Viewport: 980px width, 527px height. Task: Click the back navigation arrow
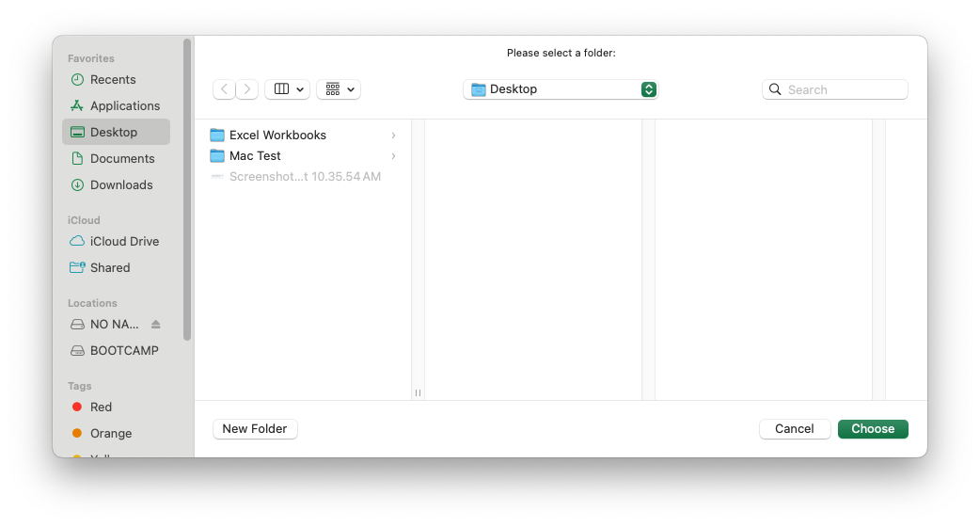pos(224,89)
